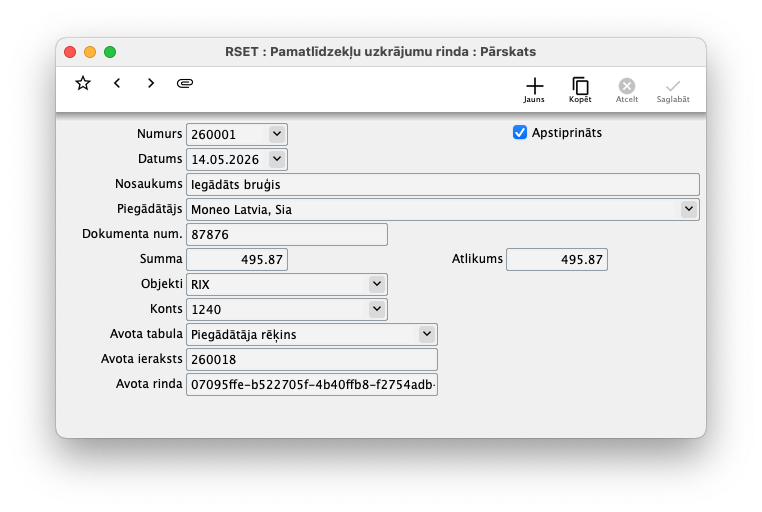Click the Avota rinda field

click(312, 384)
